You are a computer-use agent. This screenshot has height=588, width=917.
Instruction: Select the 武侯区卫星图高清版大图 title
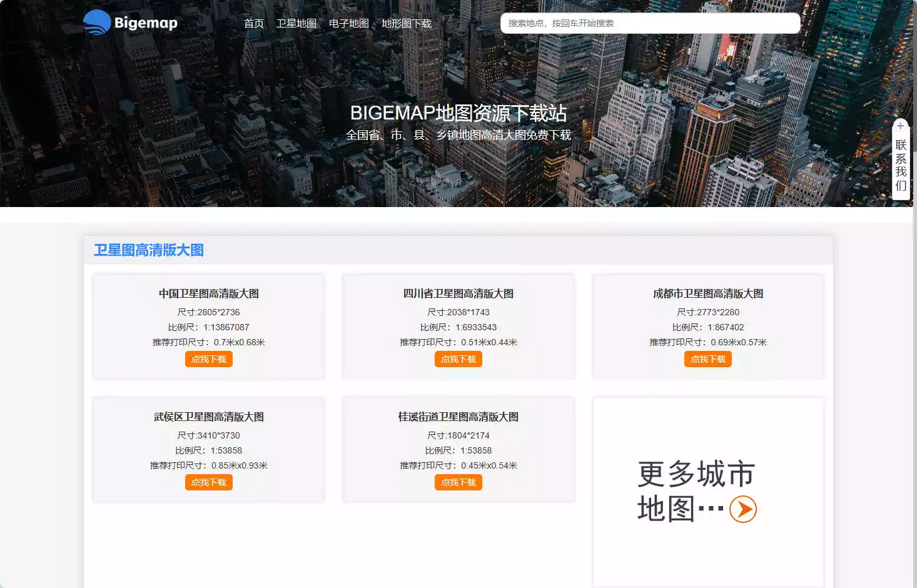click(209, 417)
